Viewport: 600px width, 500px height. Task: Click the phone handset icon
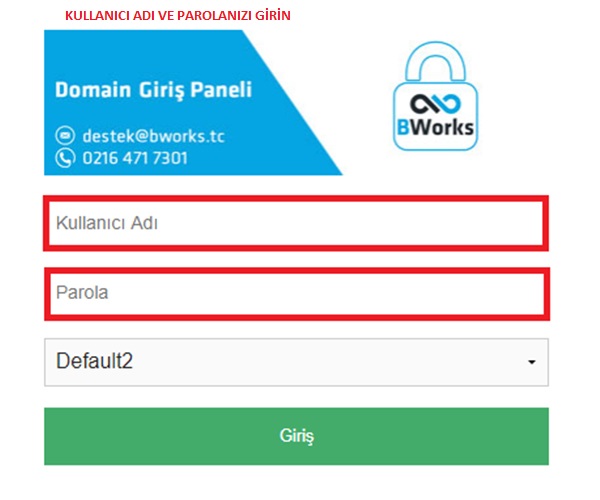click(65, 158)
